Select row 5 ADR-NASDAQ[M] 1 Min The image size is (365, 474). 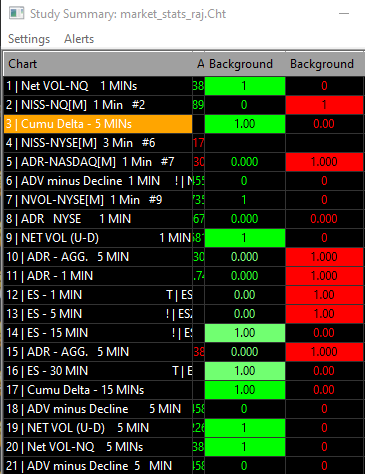[x=98, y=162]
